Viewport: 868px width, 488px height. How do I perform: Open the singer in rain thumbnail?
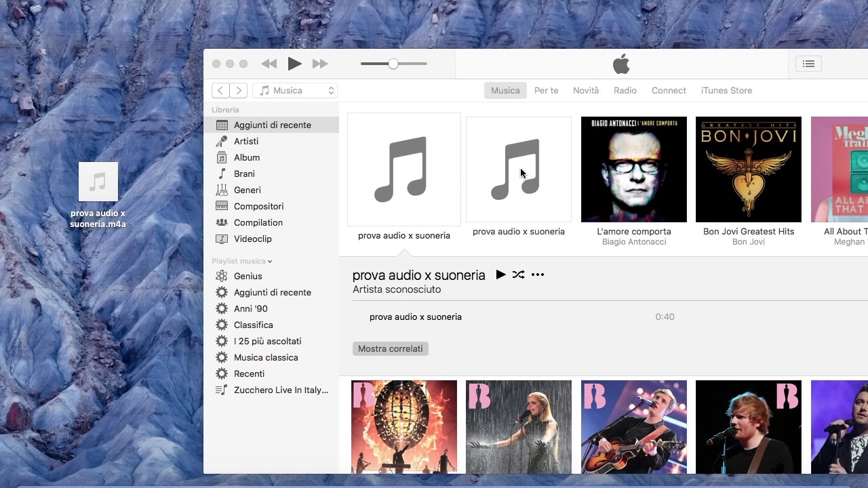click(x=519, y=427)
